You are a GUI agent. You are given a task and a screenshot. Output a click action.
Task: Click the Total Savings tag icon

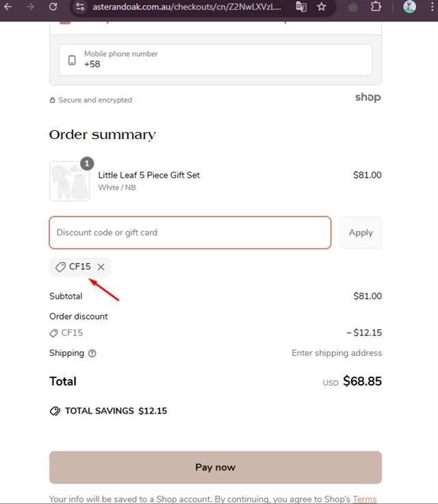55,411
